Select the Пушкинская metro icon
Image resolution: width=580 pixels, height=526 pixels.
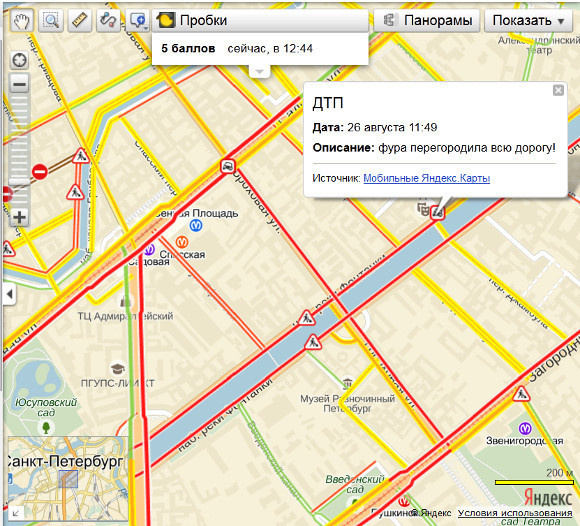[x=404, y=501]
